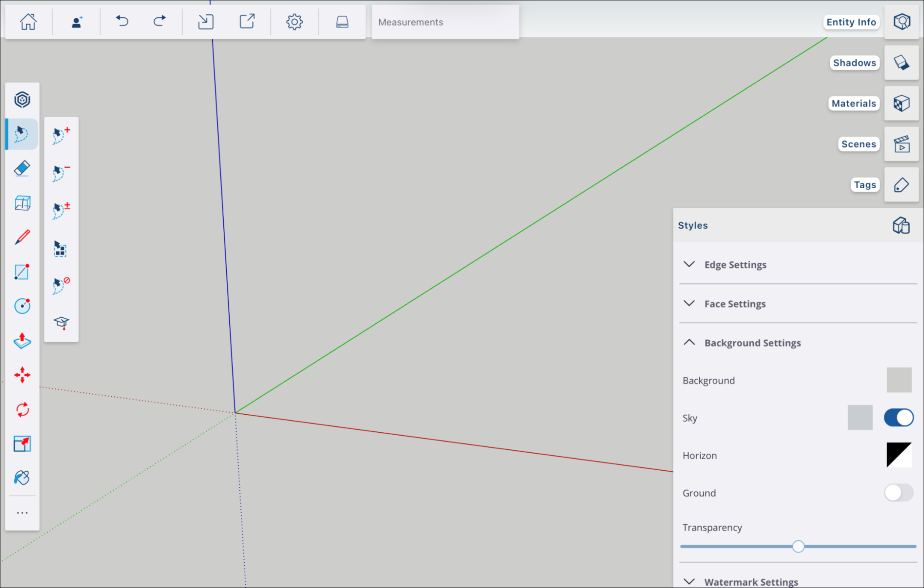
Task: Select the Move tool with red arrows
Action: (22, 375)
